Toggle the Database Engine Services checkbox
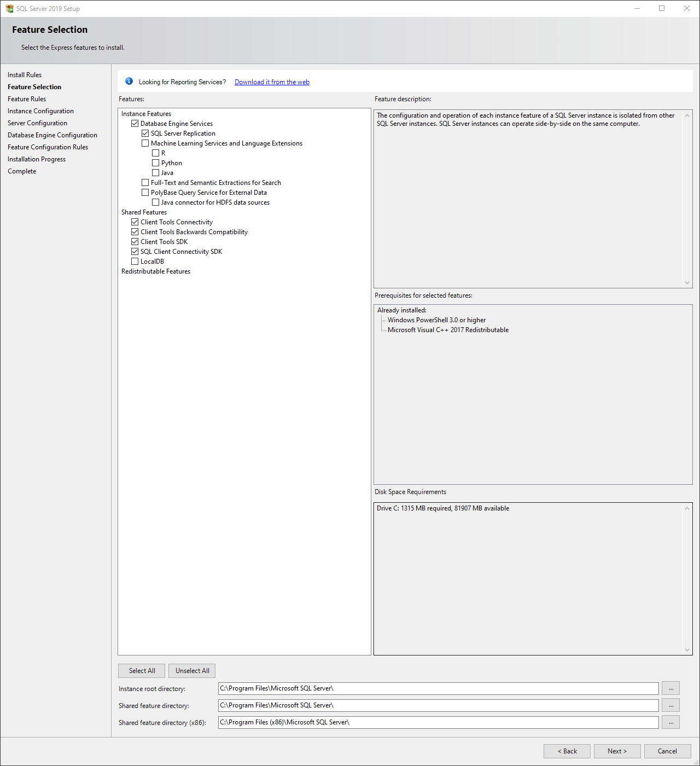700x766 pixels. [135, 124]
